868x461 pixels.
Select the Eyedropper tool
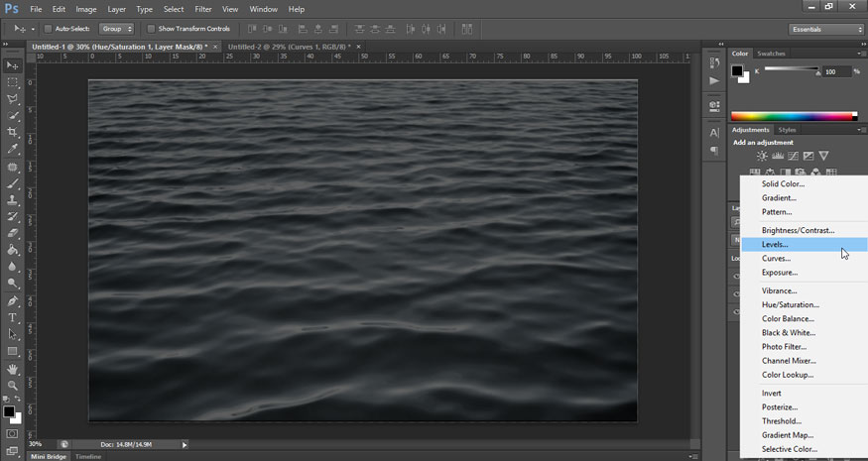tap(13, 149)
